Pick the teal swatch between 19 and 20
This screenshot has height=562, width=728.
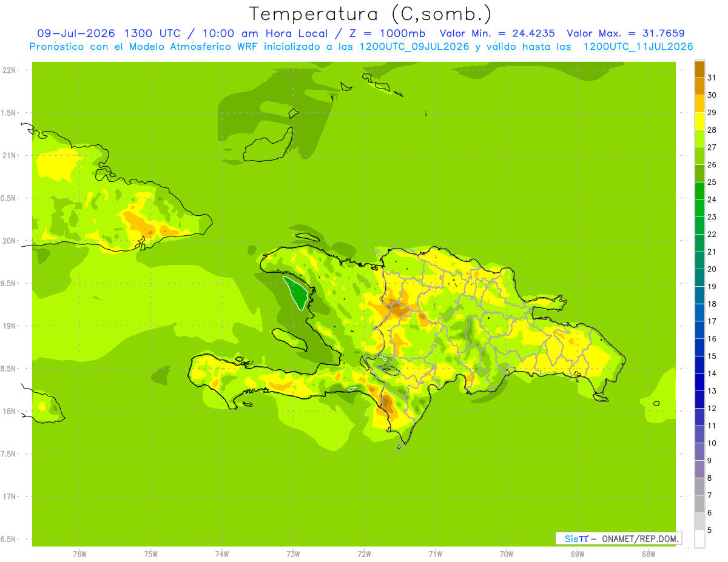click(x=699, y=278)
